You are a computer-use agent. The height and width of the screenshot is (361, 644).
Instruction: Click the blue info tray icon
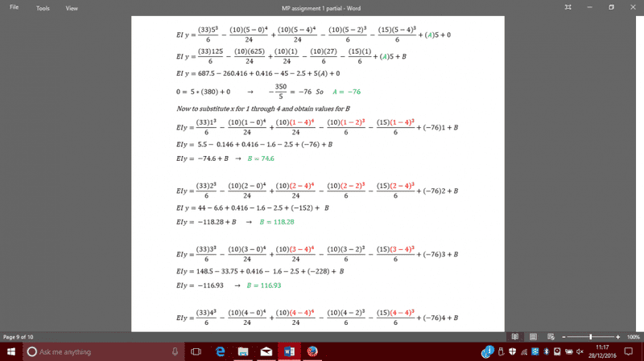point(488,351)
